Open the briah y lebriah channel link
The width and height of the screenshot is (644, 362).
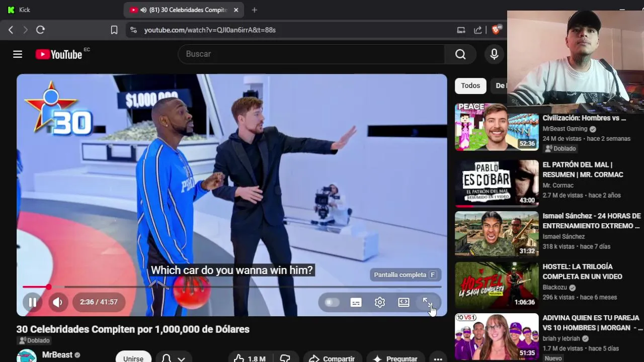[x=561, y=338]
